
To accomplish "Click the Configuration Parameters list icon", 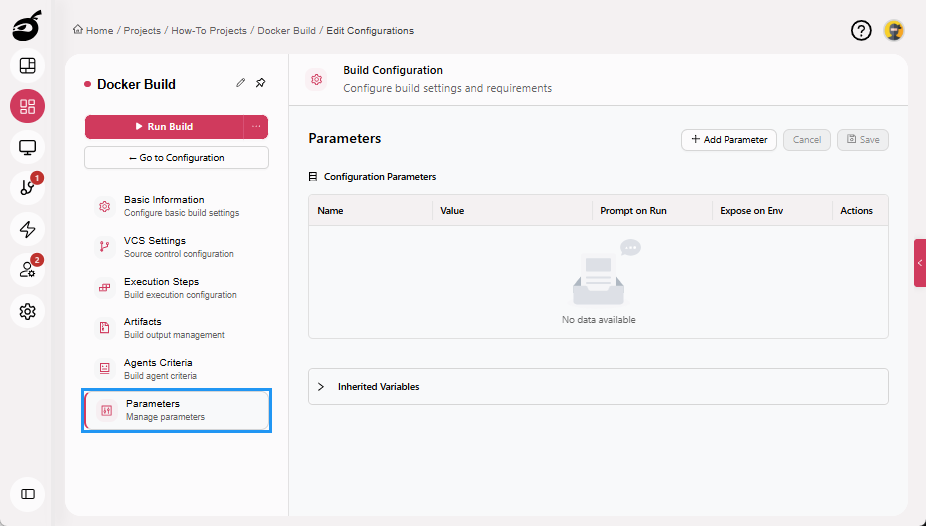I will click(313, 177).
